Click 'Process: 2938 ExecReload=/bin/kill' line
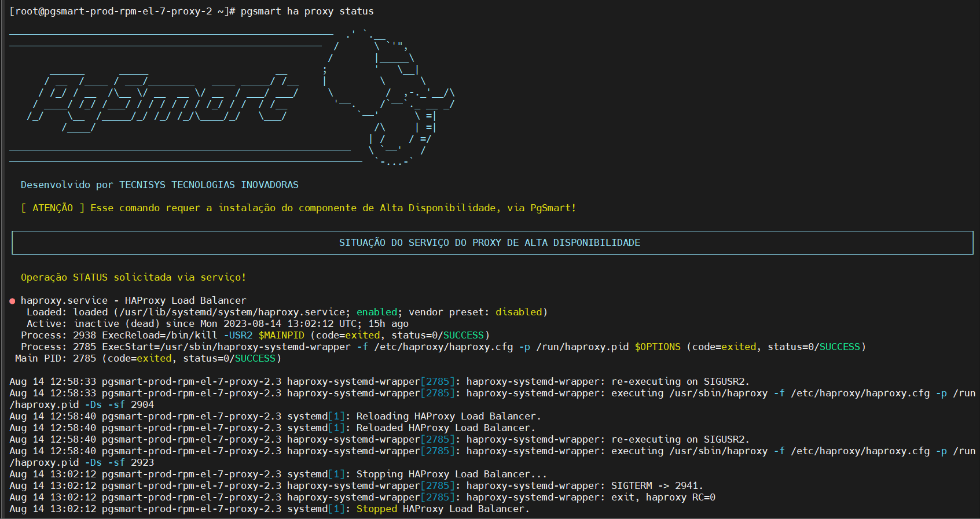980x519 pixels. pos(255,335)
